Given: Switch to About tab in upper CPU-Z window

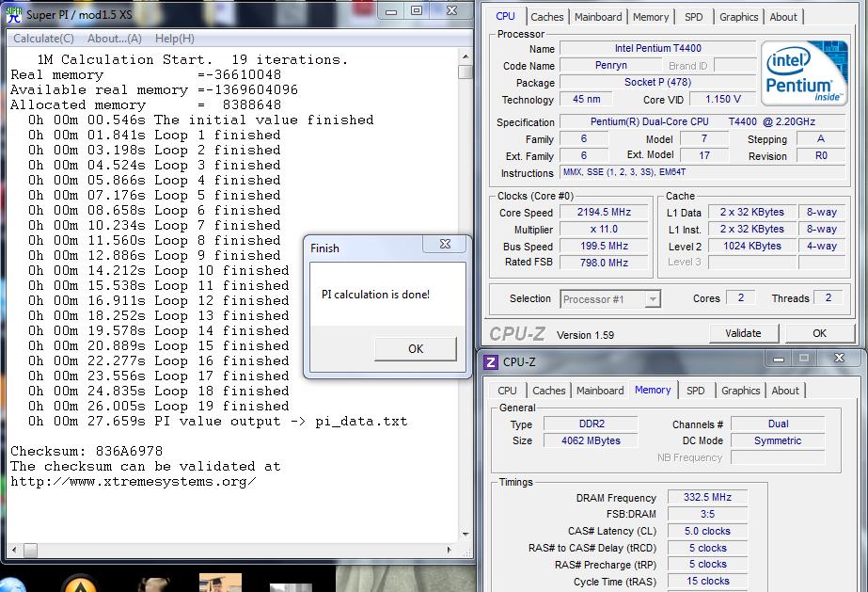Looking at the screenshot, I should 783,17.
